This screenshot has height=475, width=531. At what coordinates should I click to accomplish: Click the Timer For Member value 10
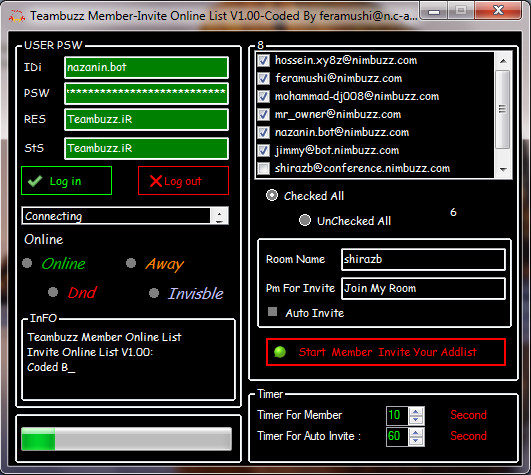(397, 415)
